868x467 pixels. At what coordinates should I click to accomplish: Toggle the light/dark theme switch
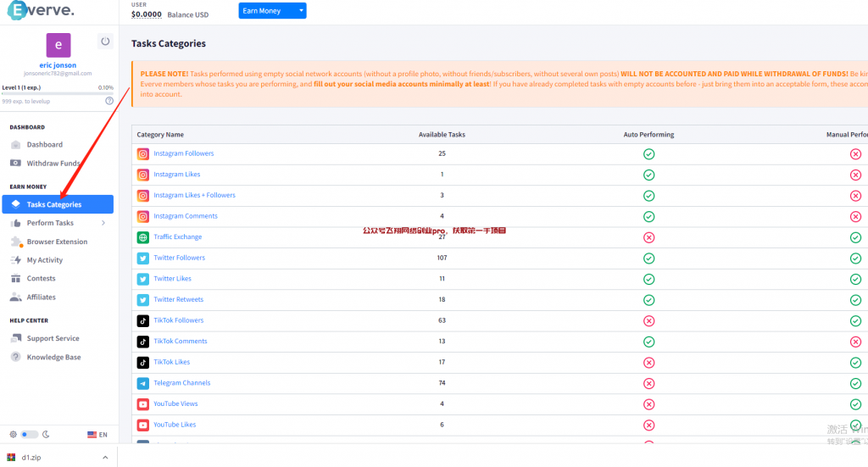(30, 435)
